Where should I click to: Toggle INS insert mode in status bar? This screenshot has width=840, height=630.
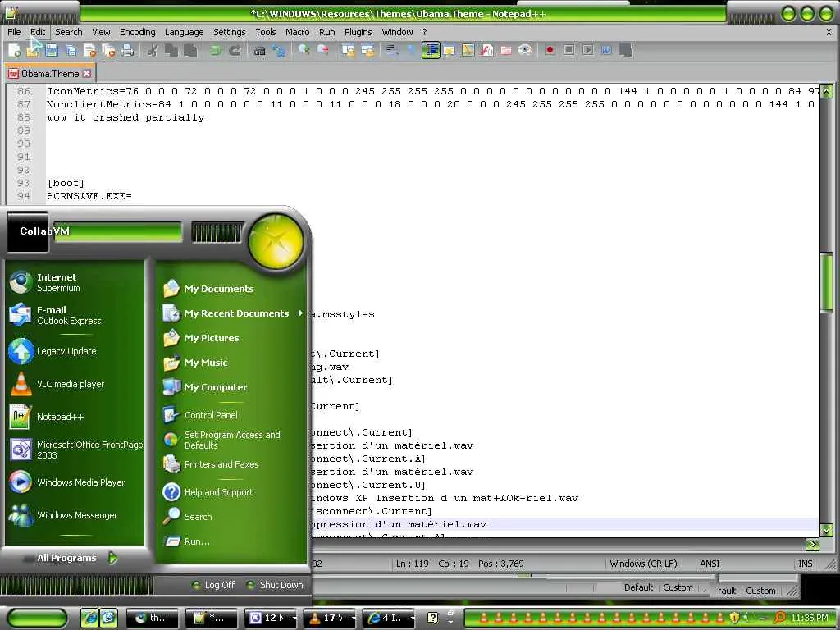pos(806,564)
